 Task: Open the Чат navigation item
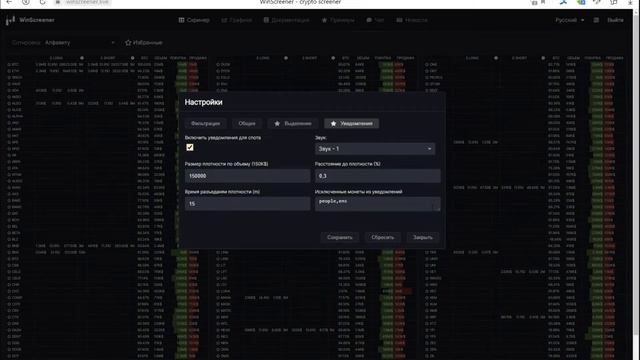[x=375, y=20]
